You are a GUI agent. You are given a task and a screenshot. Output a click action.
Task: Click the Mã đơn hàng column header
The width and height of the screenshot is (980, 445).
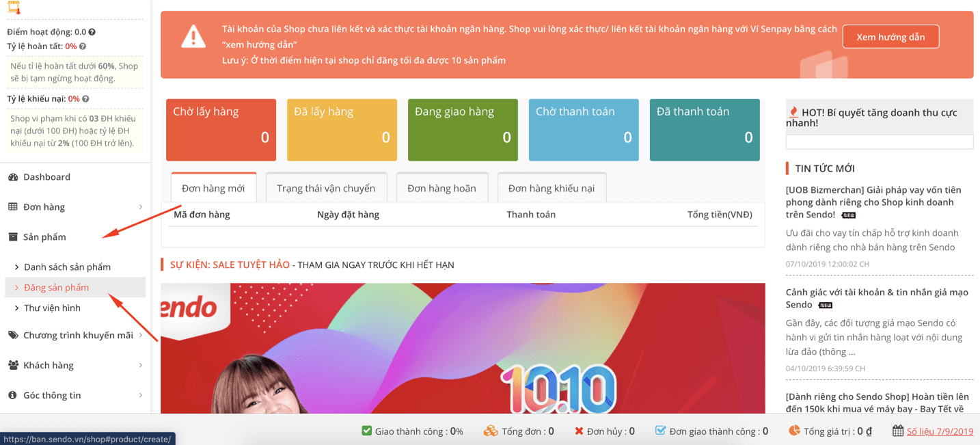(202, 215)
